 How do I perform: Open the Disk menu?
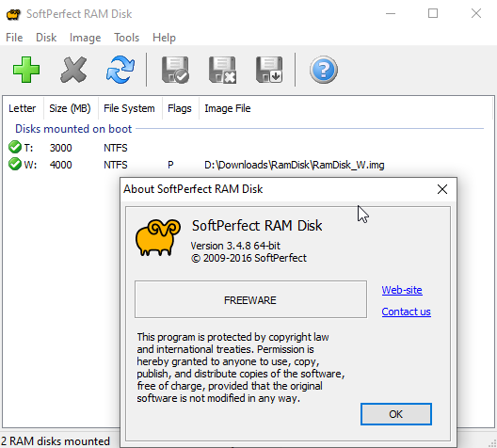tap(46, 38)
